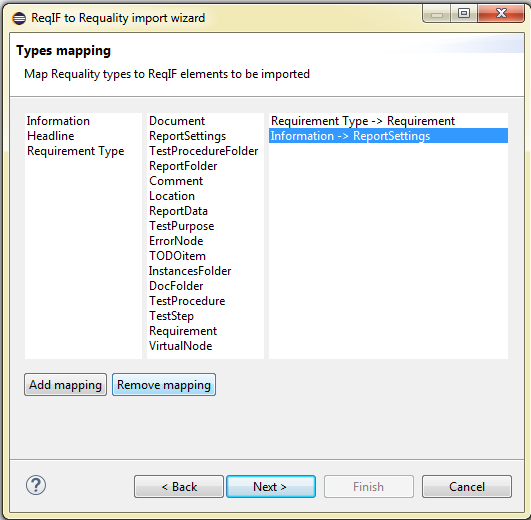This screenshot has height=520, width=531.
Task: Cancel the import wizard
Action: point(467,486)
